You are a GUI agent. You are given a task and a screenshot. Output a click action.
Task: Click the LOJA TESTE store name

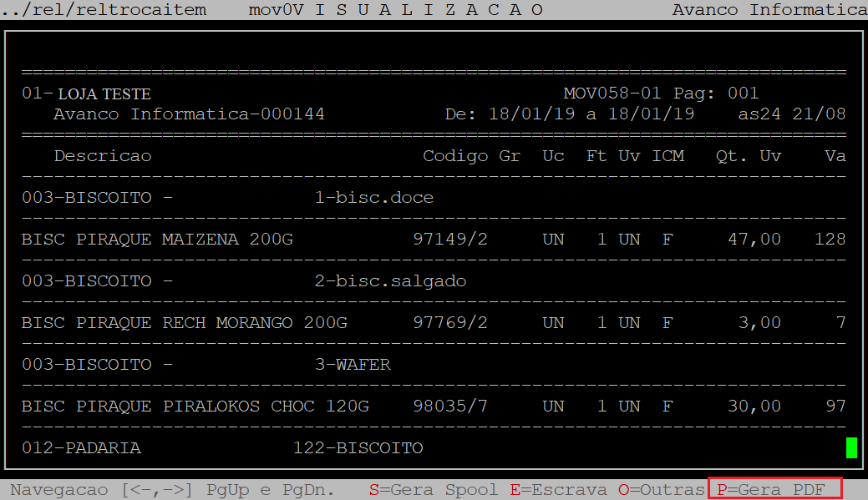tap(104, 94)
